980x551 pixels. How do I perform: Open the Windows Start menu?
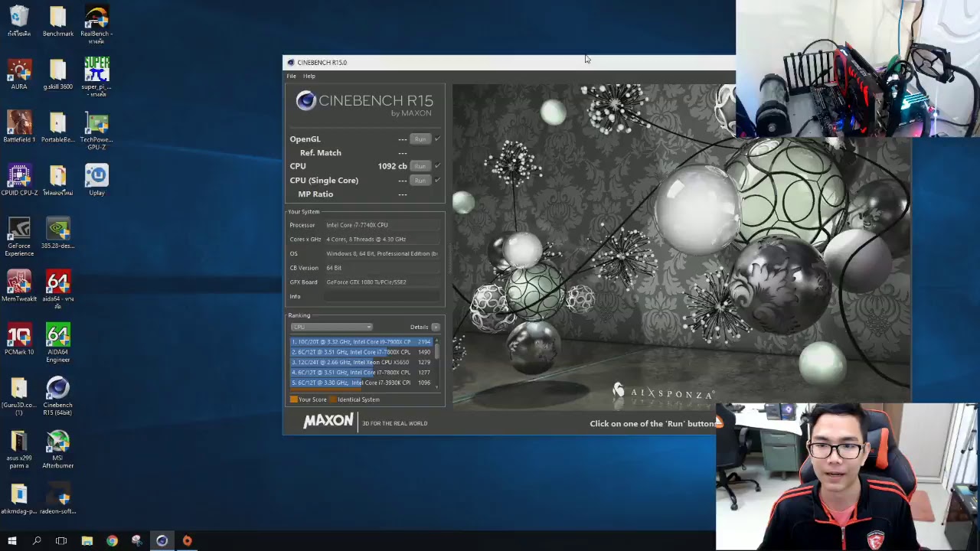pos(11,541)
